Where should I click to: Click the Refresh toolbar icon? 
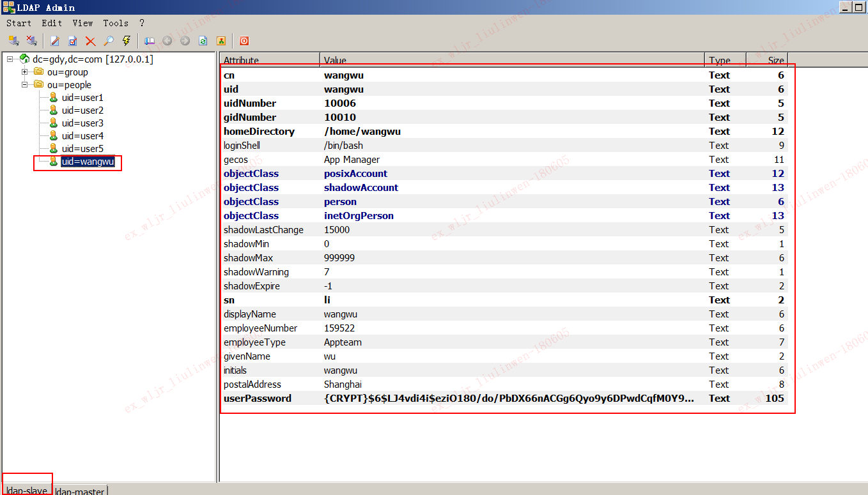coord(203,41)
